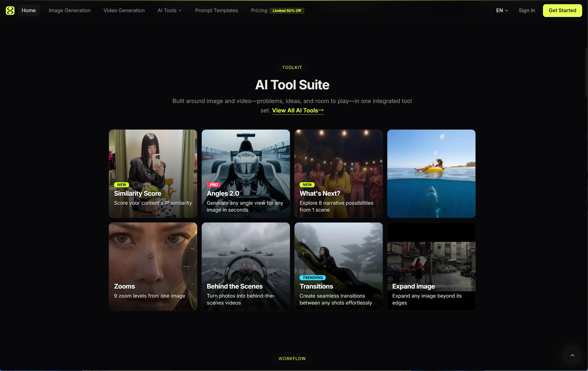Click the TRENDING badge on Transitions
588x371 pixels.
[x=313, y=278]
